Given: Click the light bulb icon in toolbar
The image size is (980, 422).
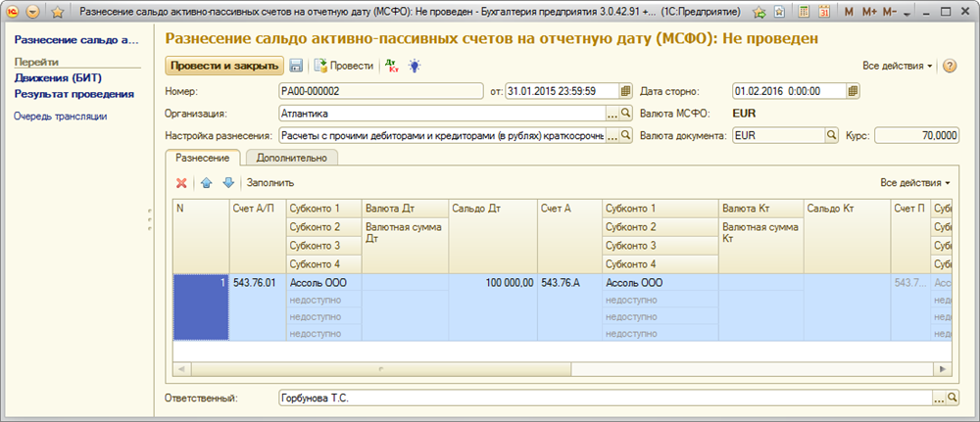Looking at the screenshot, I should click(415, 66).
